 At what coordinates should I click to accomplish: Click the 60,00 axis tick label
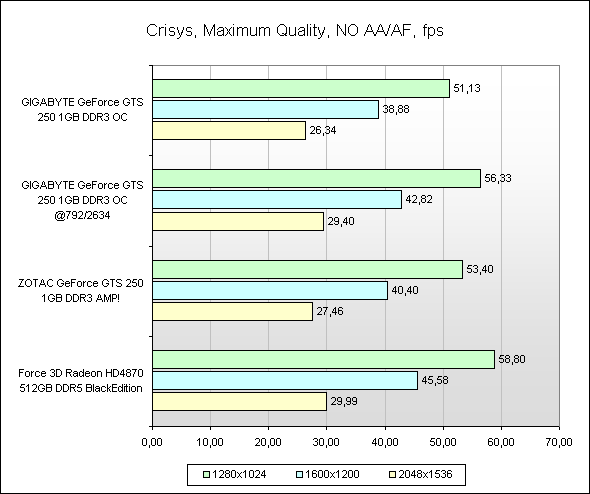click(x=501, y=442)
